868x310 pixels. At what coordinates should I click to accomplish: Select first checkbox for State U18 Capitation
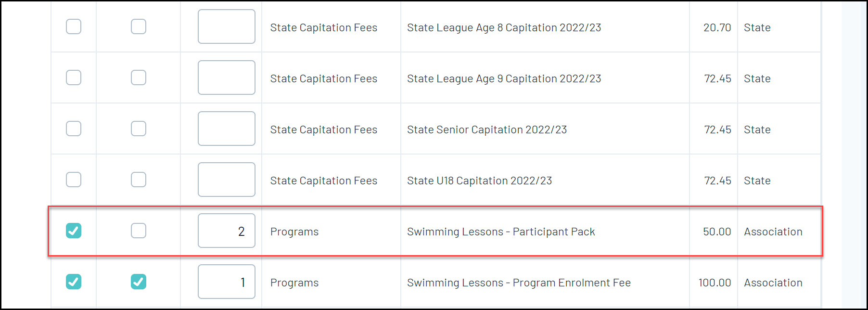tap(74, 180)
